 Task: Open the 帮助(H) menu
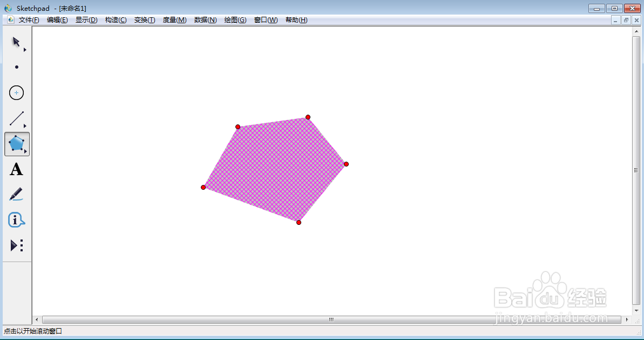coord(296,20)
